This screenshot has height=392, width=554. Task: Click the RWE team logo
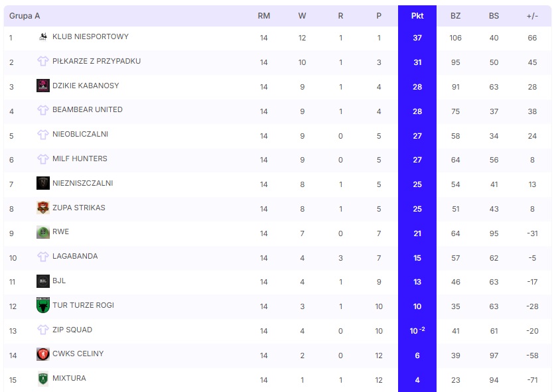43,232
